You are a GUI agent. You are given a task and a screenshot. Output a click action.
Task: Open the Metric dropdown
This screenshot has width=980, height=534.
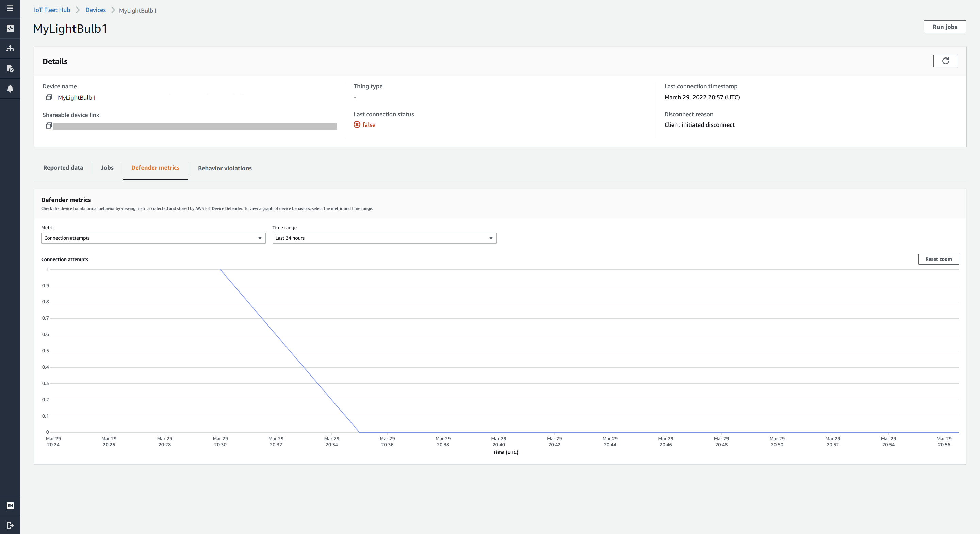(153, 238)
